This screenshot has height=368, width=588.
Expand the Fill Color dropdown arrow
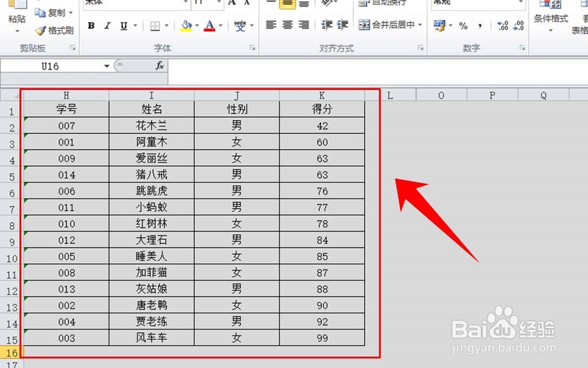pos(198,26)
